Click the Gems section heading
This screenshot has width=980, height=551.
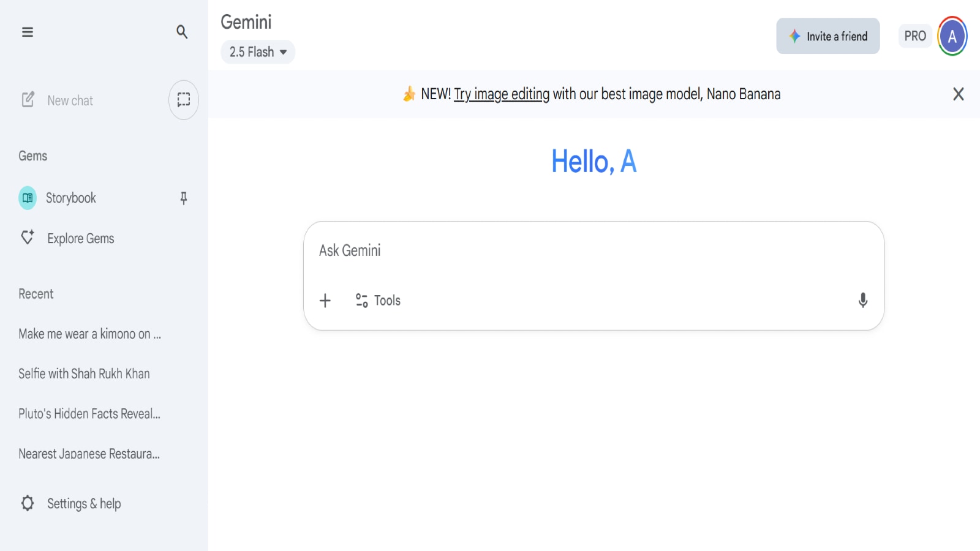33,156
